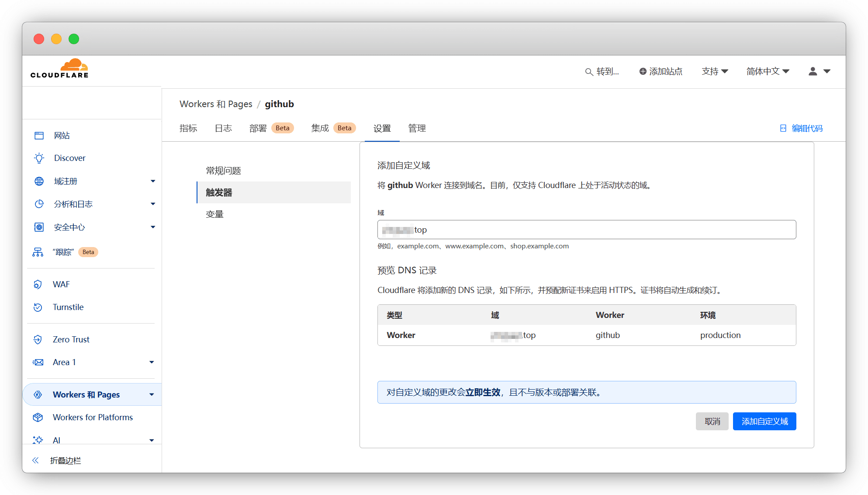Click the WAF shield icon
Viewport: 868px width, 495px height.
click(x=38, y=285)
